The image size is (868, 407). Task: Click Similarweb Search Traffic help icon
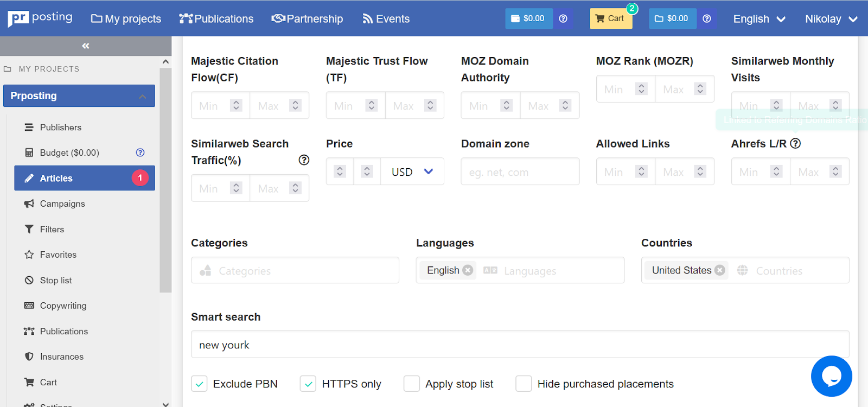[x=304, y=160]
